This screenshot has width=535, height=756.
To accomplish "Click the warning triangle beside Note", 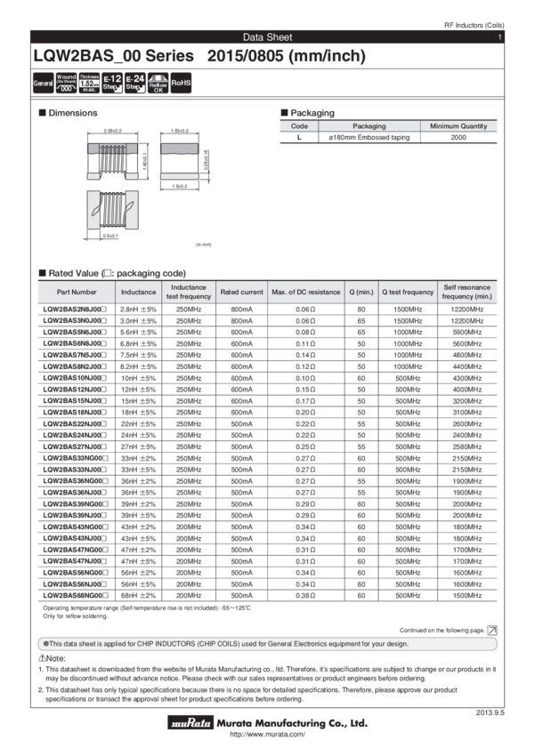I will tap(42, 658).
